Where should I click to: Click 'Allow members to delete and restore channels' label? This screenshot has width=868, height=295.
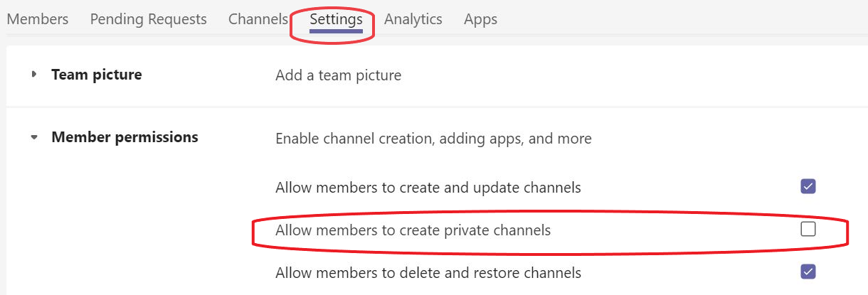[x=428, y=272]
